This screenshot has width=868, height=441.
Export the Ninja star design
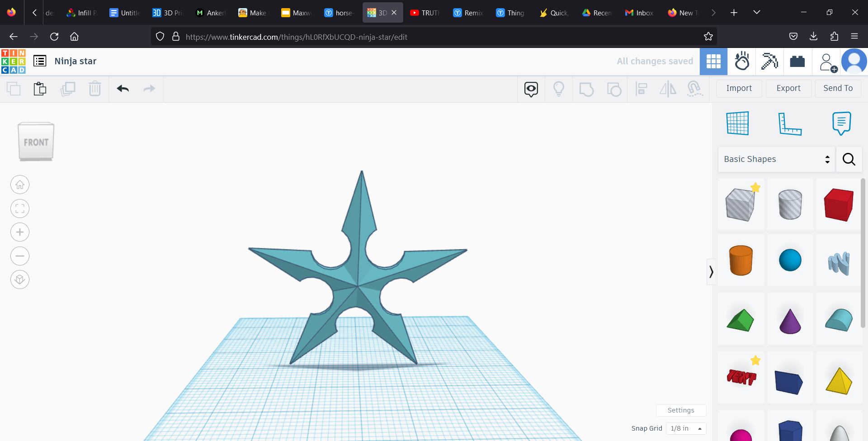click(788, 88)
